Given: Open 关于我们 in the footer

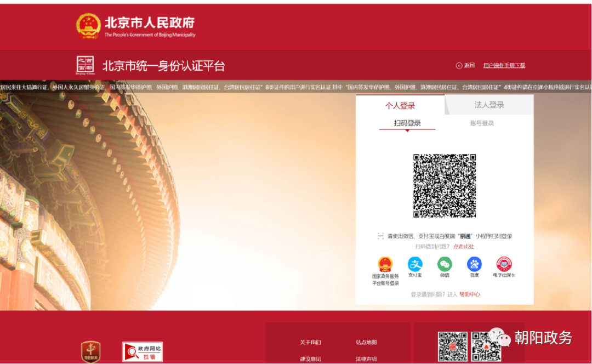Looking at the screenshot, I should tap(310, 343).
